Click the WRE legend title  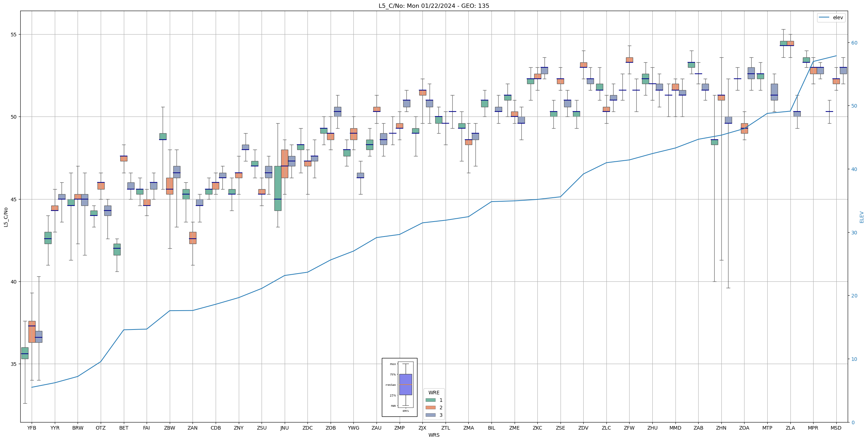tap(434, 393)
